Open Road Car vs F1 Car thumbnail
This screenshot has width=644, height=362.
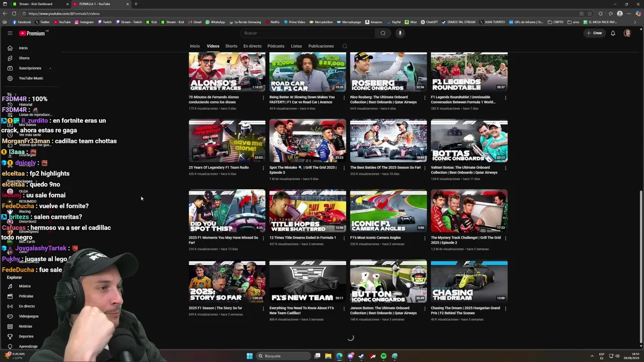(307, 71)
